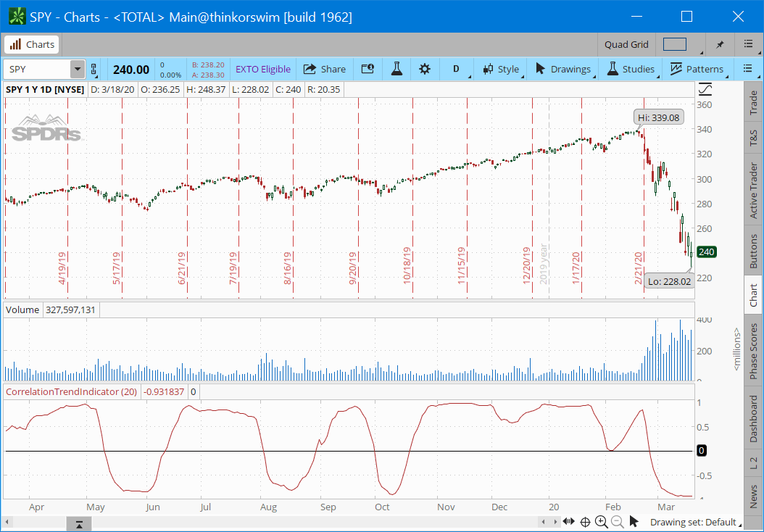Select the pointer cursor tool
Image resolution: width=764 pixels, height=532 pixels.
click(x=634, y=522)
